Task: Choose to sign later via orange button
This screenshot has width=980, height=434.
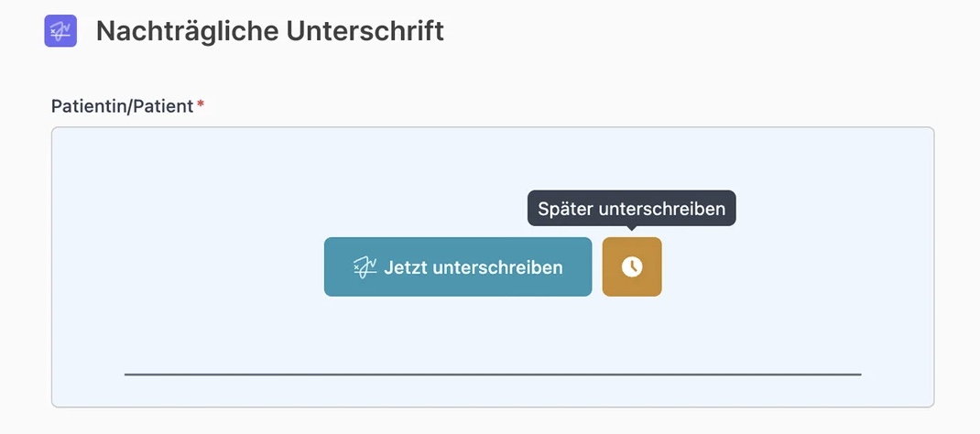Action: pyautogui.click(x=632, y=266)
